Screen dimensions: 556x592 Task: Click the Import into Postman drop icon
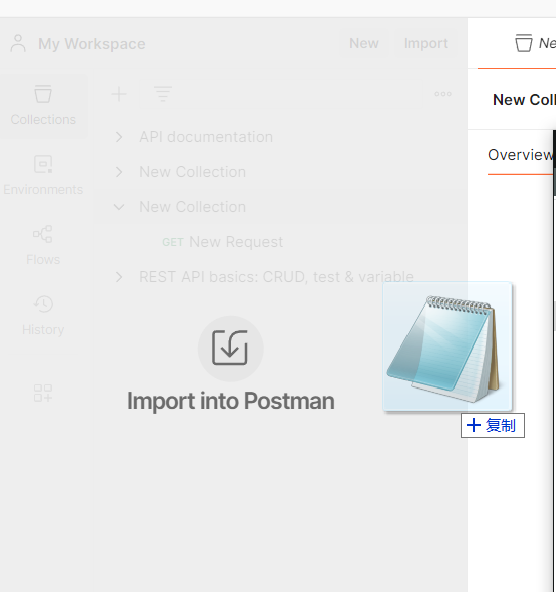coord(230,348)
